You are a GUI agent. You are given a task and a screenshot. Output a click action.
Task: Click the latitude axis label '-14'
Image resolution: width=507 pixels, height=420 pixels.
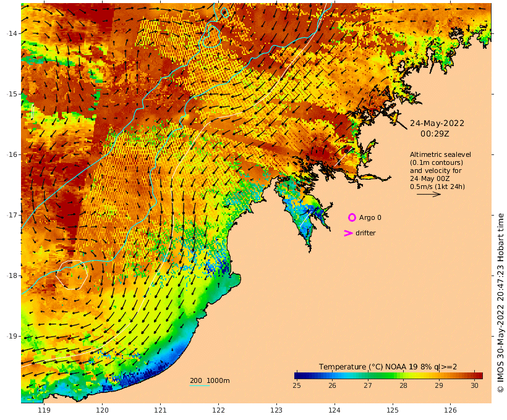coord(12,33)
